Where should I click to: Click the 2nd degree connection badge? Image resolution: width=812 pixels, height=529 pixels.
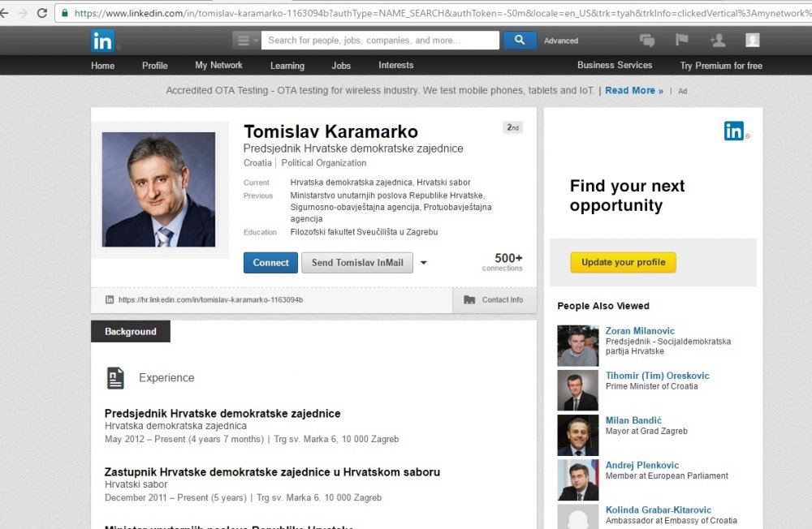512,127
